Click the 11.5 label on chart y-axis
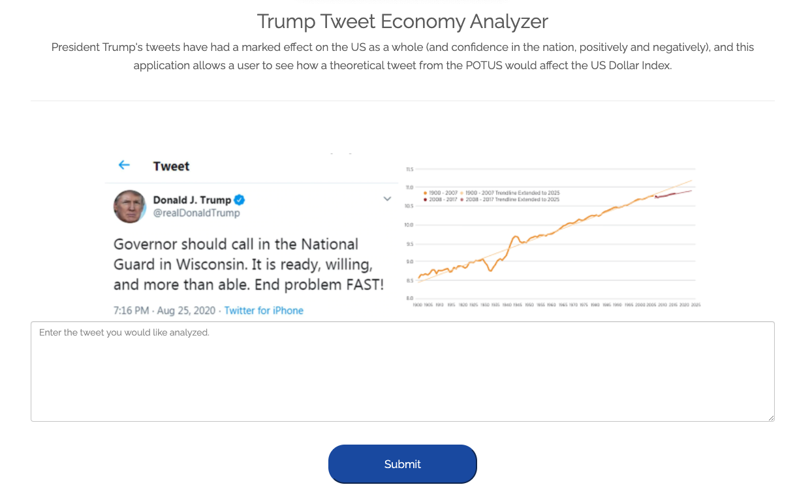The height and width of the screenshot is (504, 812). pos(409,170)
